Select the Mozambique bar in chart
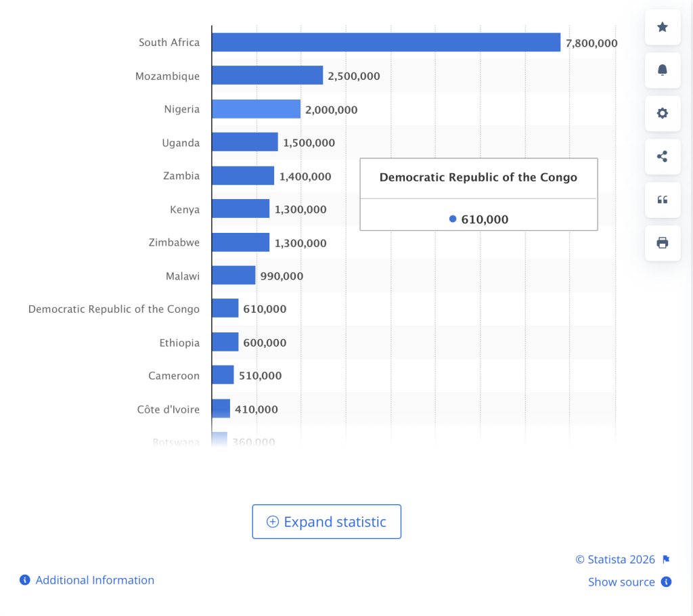The height and width of the screenshot is (616, 693). [267, 75]
